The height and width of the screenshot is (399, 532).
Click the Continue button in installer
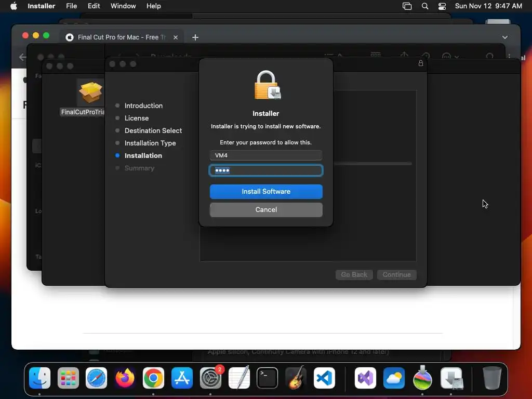[x=396, y=274]
